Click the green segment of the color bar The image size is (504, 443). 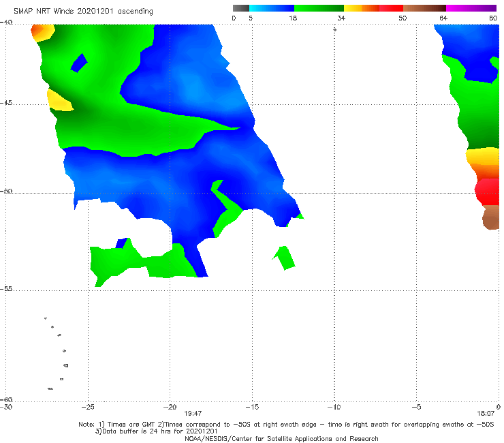pos(319,8)
